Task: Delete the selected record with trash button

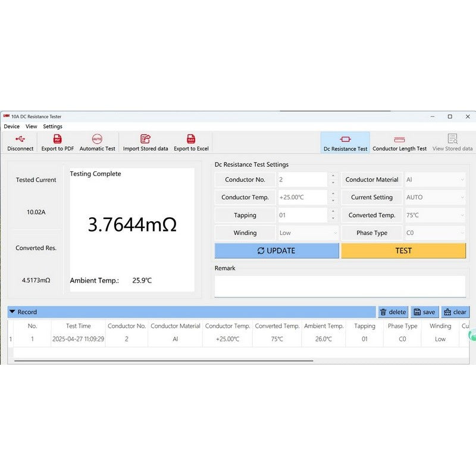Action: coord(393,312)
